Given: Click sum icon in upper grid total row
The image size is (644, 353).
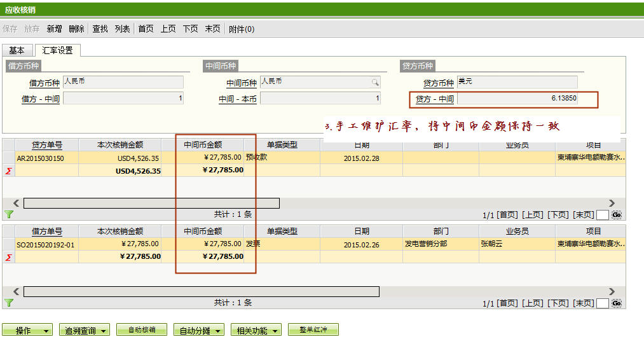Looking at the screenshot, I should pos(9,171).
